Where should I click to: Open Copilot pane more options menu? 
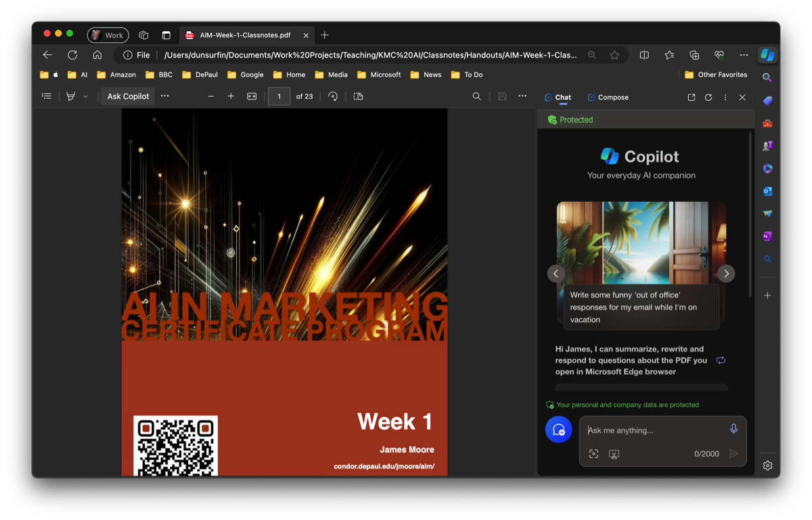[x=725, y=97]
